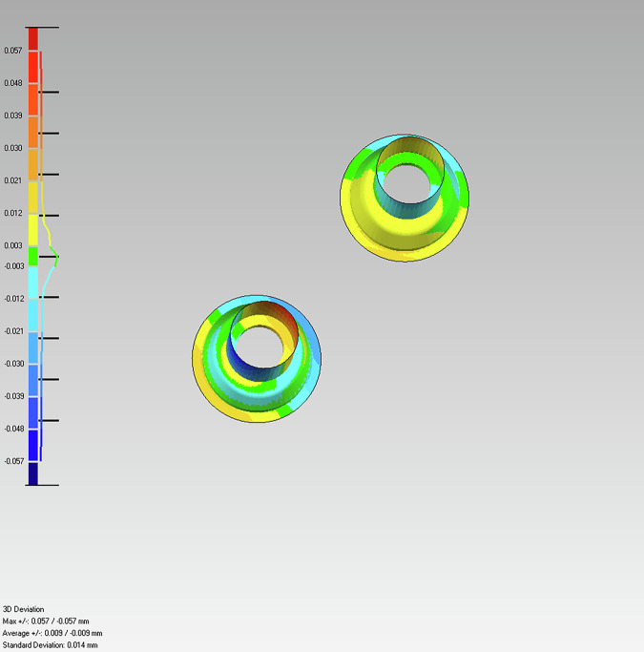The height and width of the screenshot is (652, 644).
Task: Click the "Standard Deviation: 0.014 mm" readout
Action: click(51, 645)
